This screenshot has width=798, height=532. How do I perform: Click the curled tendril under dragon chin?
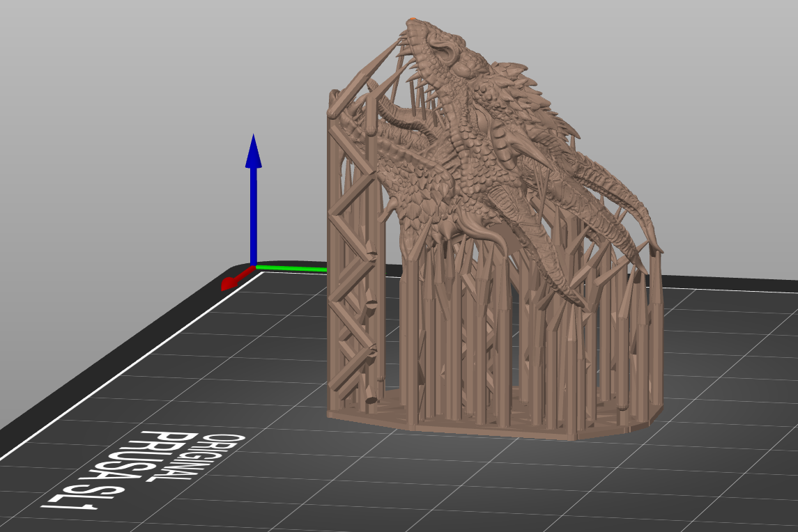pyautogui.click(x=481, y=231)
